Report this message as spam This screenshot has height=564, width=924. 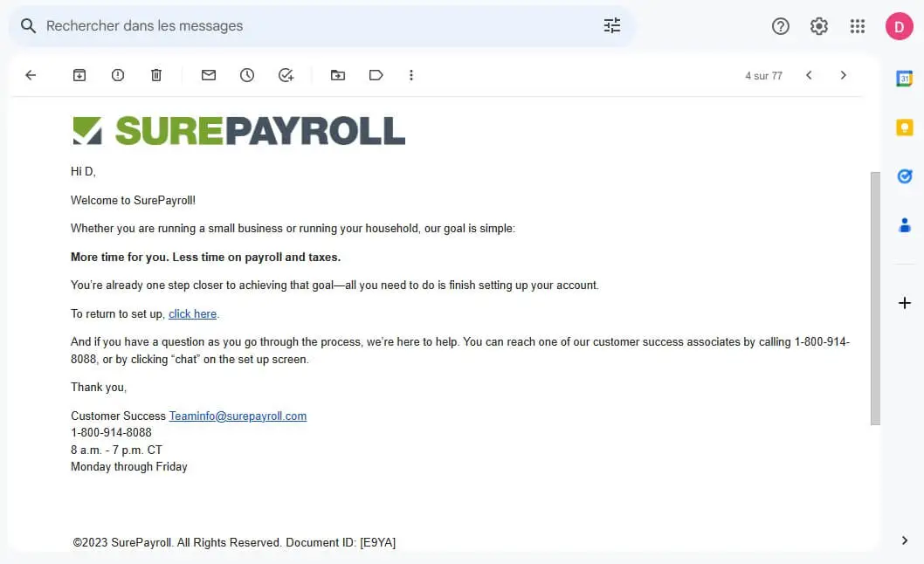click(x=118, y=75)
